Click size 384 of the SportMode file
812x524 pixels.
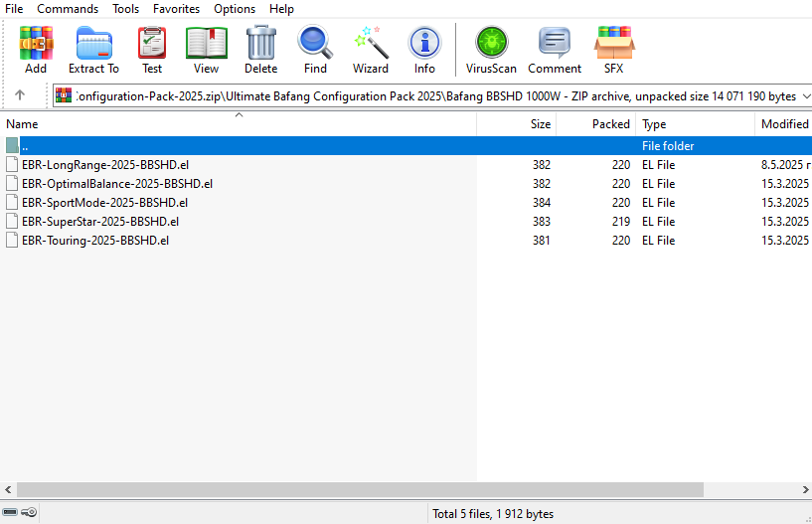[541, 203]
